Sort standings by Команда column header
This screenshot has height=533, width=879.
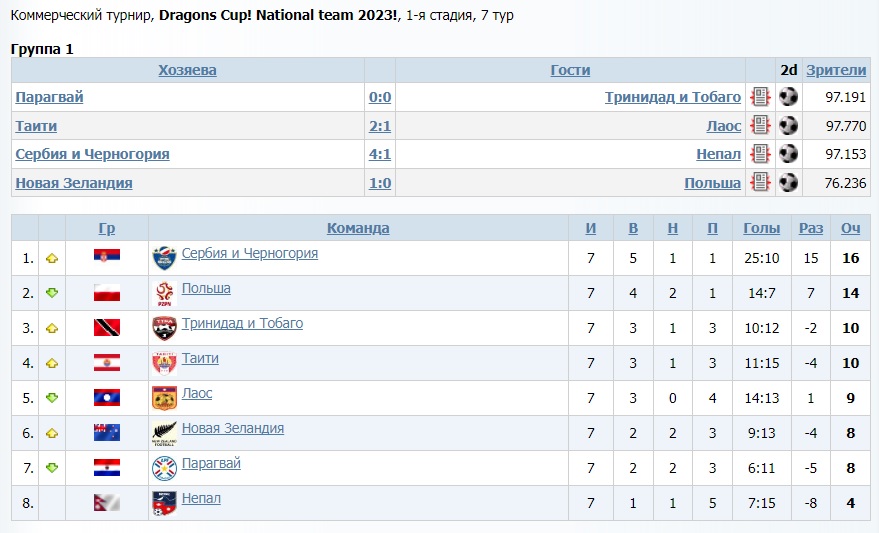[358, 228]
